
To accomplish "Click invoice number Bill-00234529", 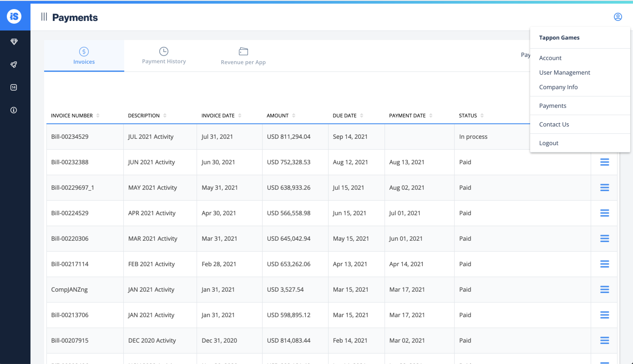I will (x=70, y=137).
